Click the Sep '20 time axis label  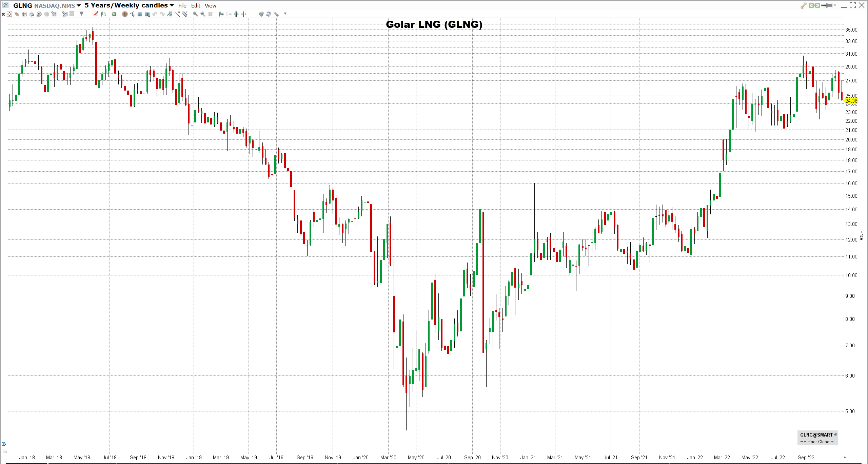472,457
